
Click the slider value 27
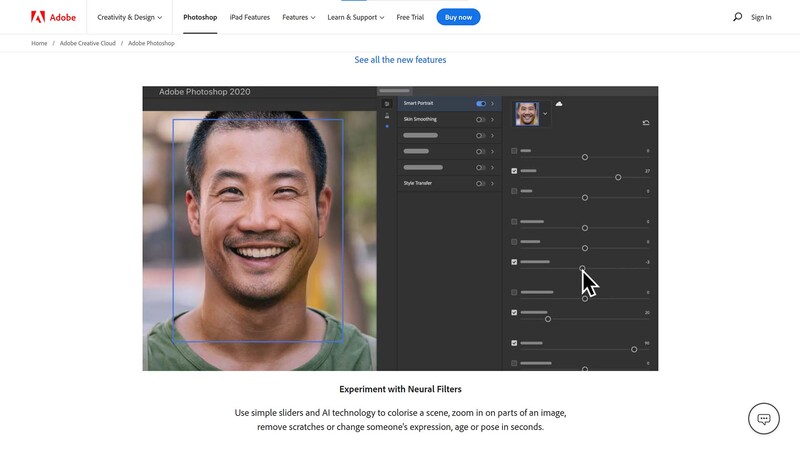tap(647, 171)
